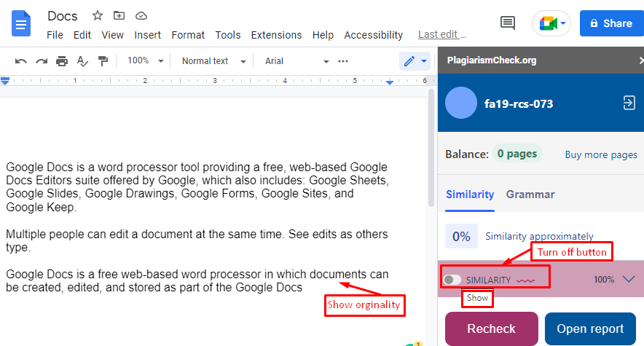Viewport: 644px width, 346px height.
Task: Expand the similarity details chevron
Action: point(629,279)
